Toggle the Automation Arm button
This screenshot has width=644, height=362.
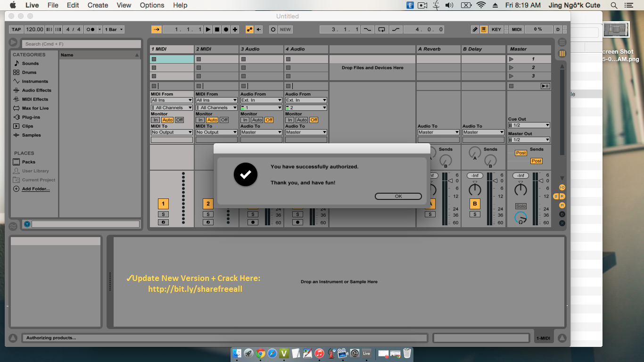tap(250, 29)
